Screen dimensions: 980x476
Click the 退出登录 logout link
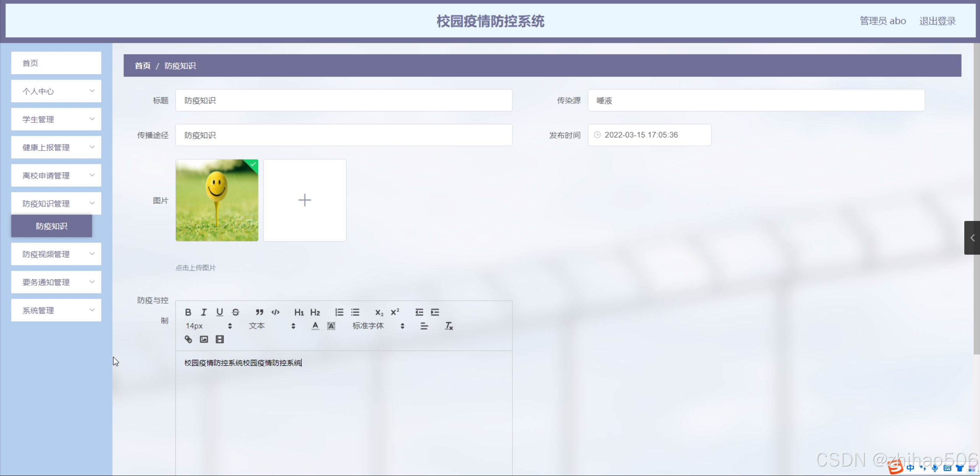937,21
